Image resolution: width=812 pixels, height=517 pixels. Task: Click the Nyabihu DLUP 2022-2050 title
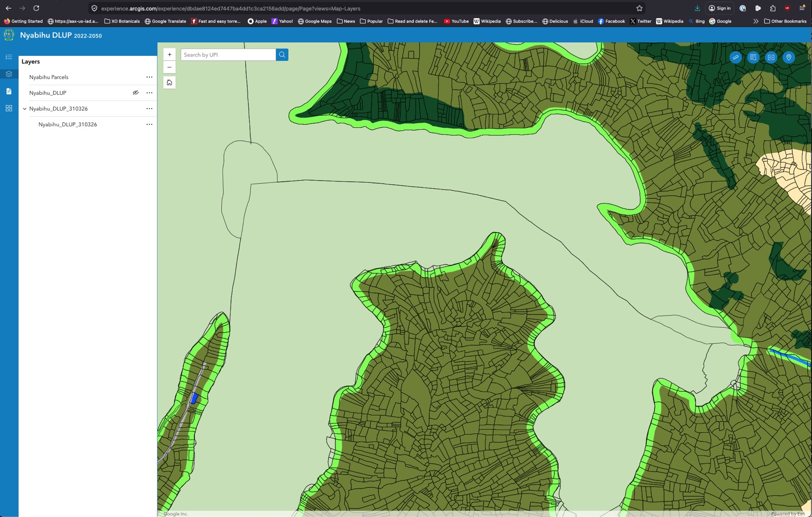point(60,36)
